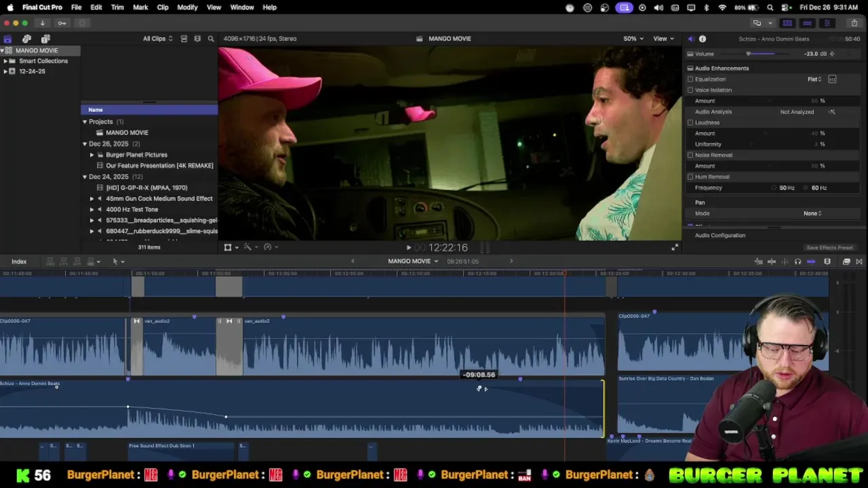Screen dimensions: 868x488
Task: Open the MANGO MOVIE timeline title menu
Action: [x=413, y=261]
